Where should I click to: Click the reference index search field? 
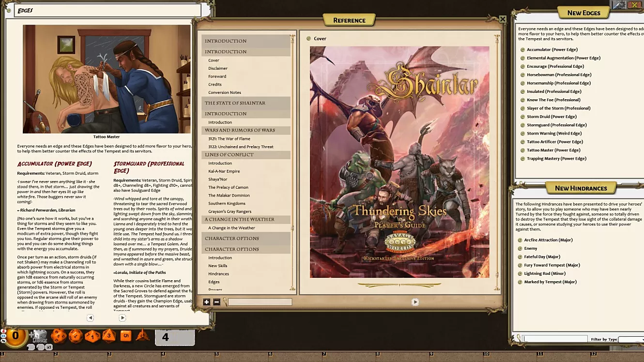[260, 302]
